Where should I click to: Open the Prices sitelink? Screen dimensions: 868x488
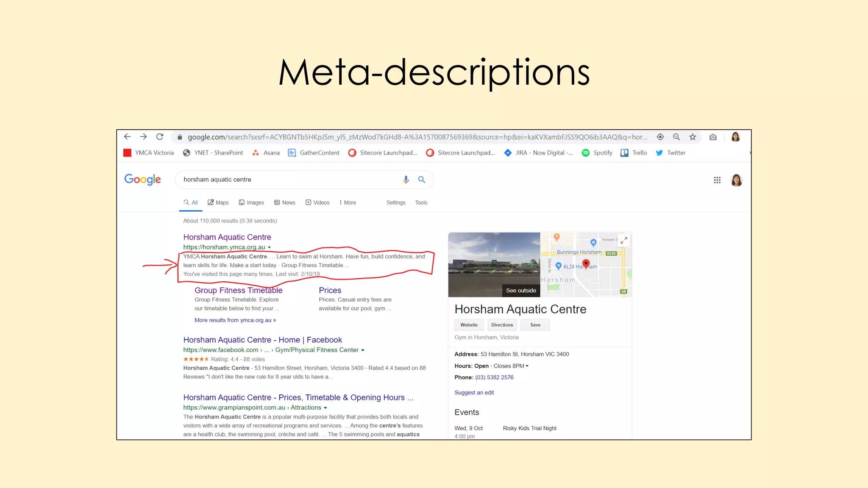click(330, 290)
